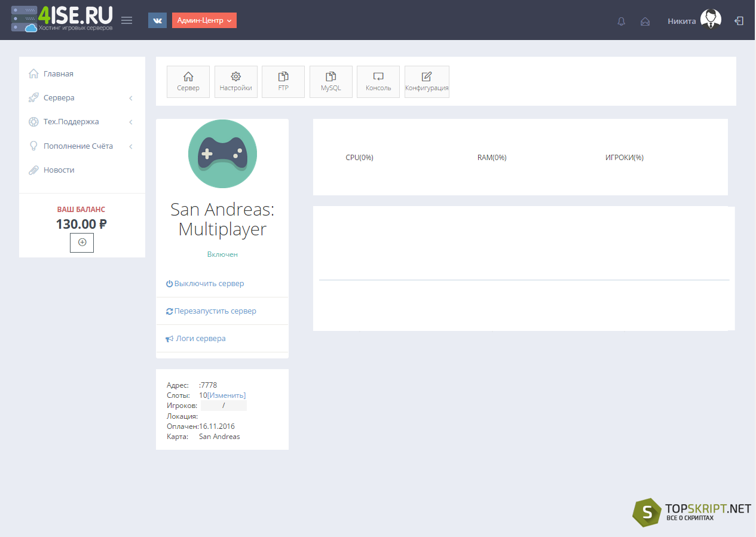
Task: Click the Включен status text
Action: (x=222, y=254)
